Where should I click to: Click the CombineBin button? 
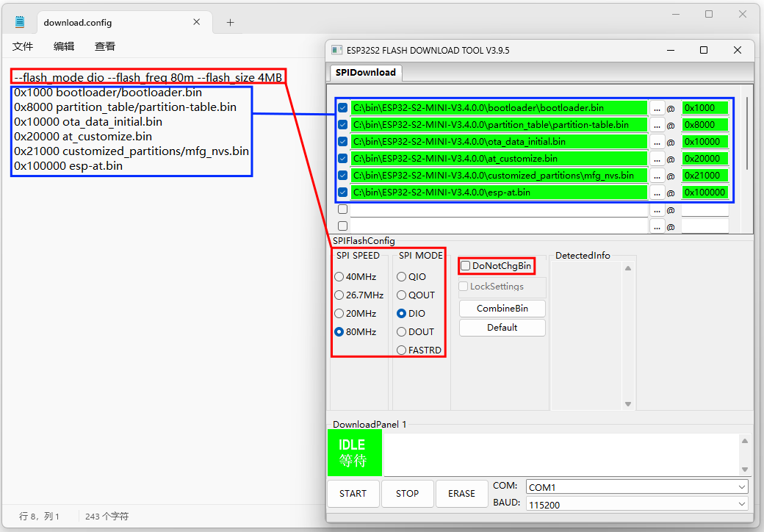502,309
